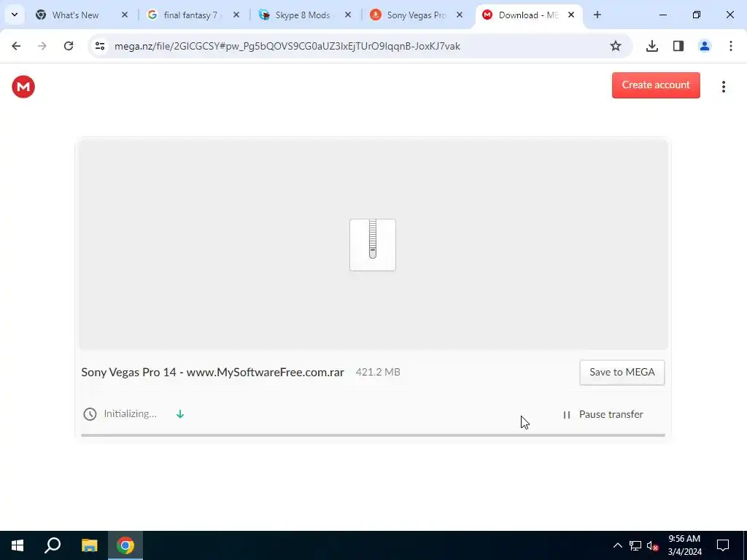Toggle the Chrome side panel
Image resolution: width=747 pixels, height=560 pixels.
pos(678,46)
